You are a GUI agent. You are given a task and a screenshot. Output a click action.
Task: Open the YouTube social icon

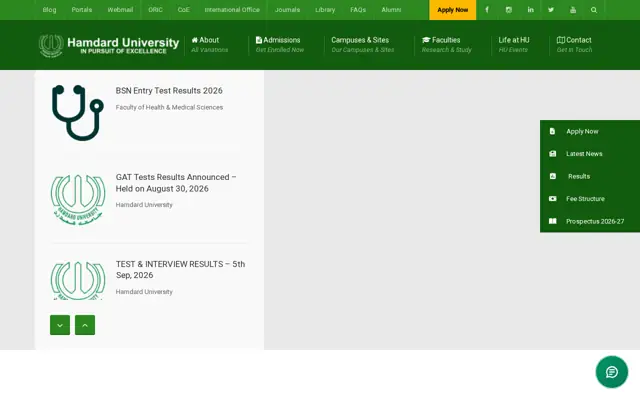click(573, 10)
